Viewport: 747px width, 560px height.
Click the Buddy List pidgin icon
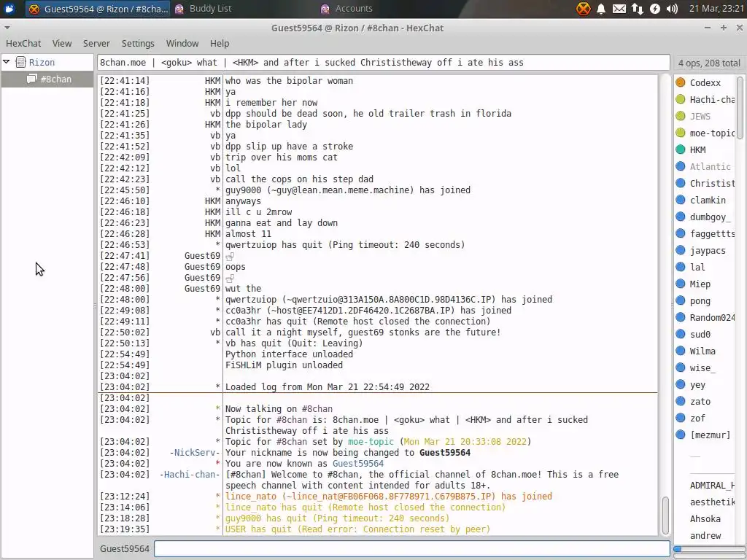click(179, 9)
